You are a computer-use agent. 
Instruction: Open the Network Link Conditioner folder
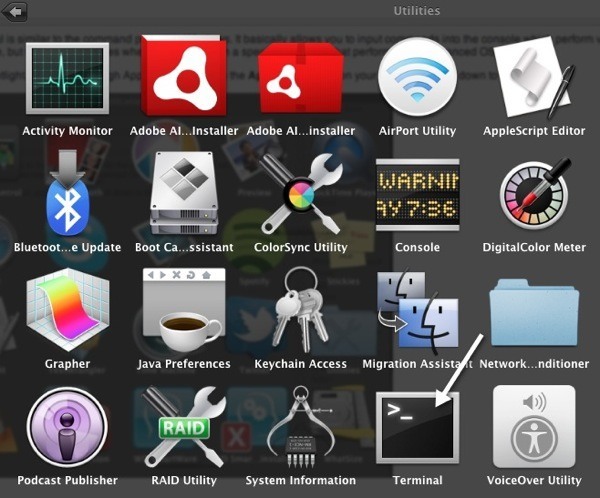point(534,312)
